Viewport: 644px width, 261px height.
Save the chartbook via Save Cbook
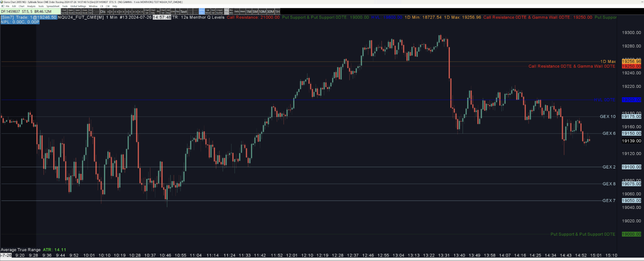[77, 11]
